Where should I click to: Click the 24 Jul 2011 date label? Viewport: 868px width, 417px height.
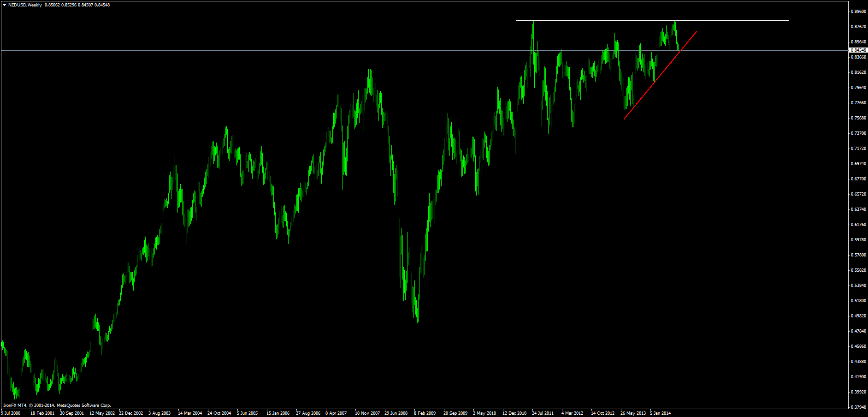tap(543, 413)
